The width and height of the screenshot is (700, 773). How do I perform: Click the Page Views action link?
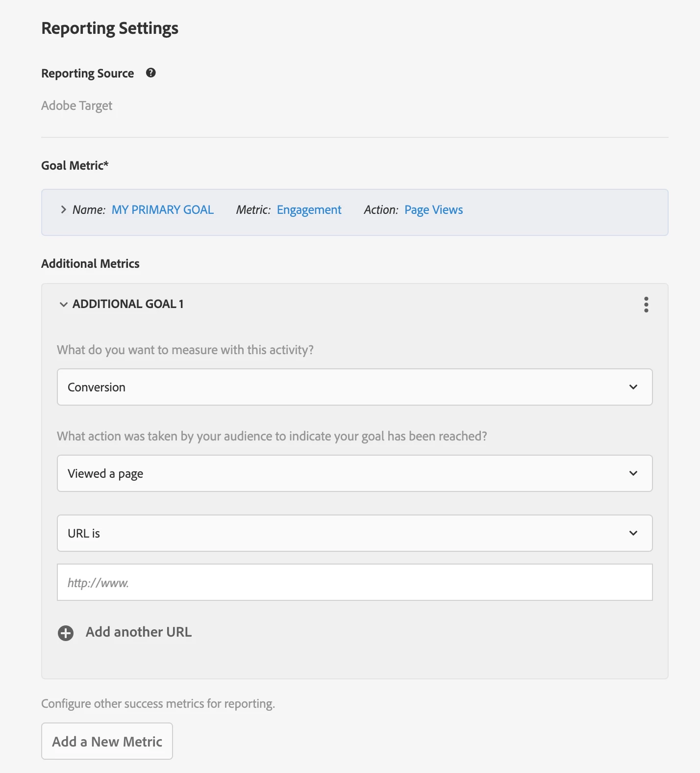click(x=433, y=210)
